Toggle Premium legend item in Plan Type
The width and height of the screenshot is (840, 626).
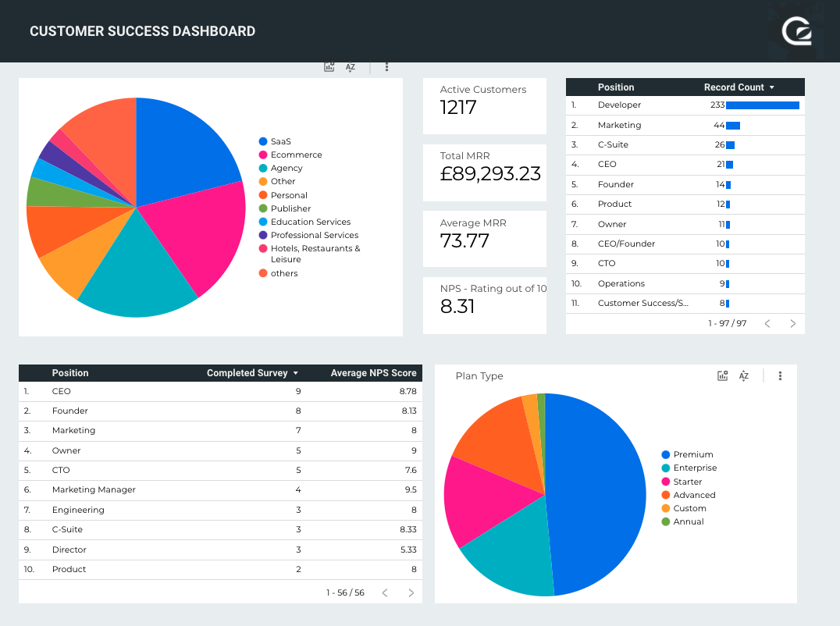(692, 454)
